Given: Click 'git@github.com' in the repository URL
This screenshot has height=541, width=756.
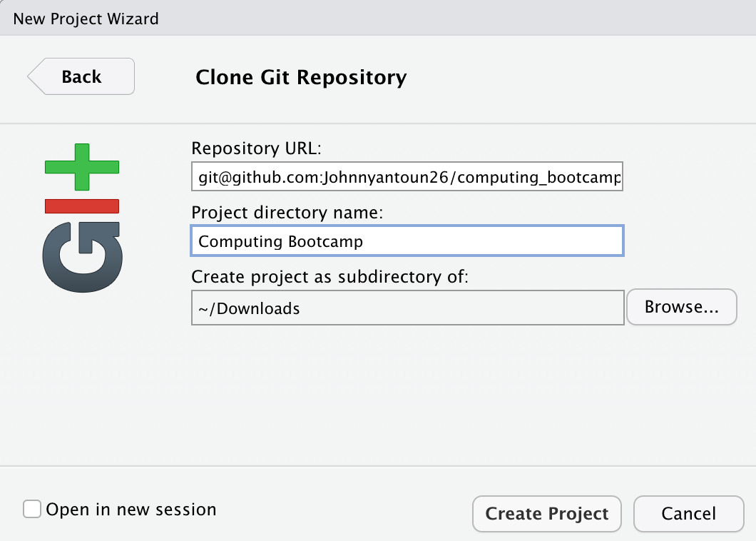Looking at the screenshot, I should point(258,177).
